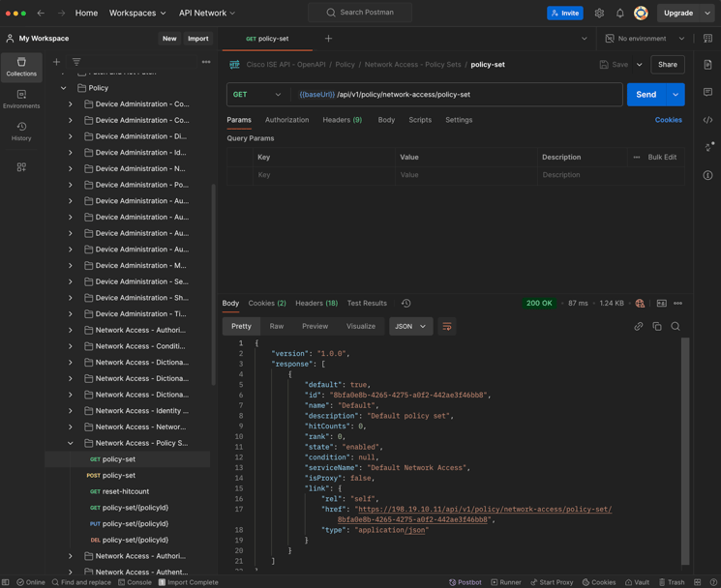Open the response more options ellipsis

[677, 304]
